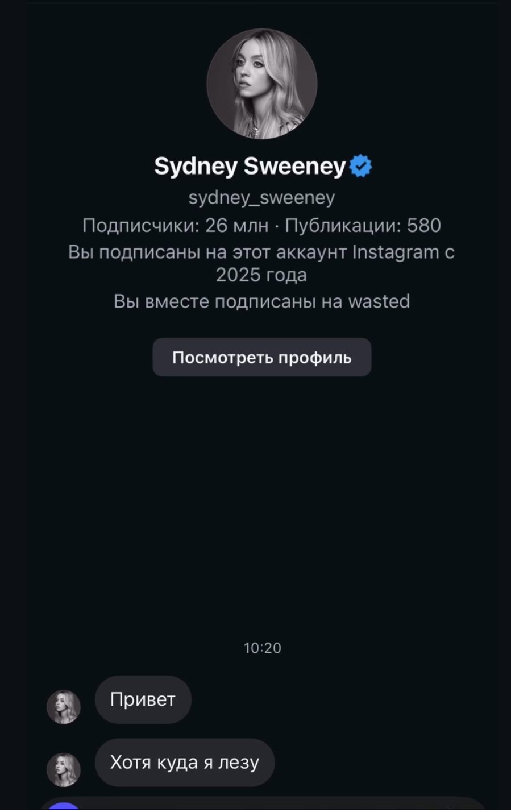Open the large round profile photo
511x812 pixels.
tap(261, 84)
